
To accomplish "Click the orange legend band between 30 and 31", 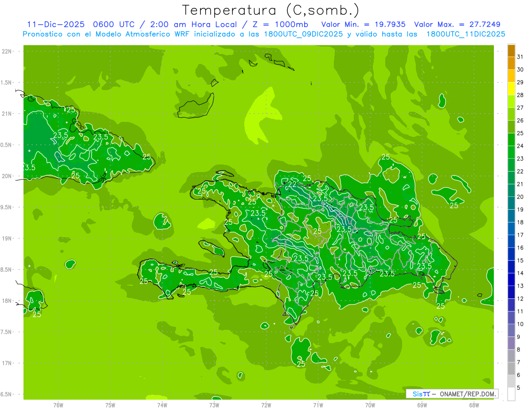I will pos(511,63).
